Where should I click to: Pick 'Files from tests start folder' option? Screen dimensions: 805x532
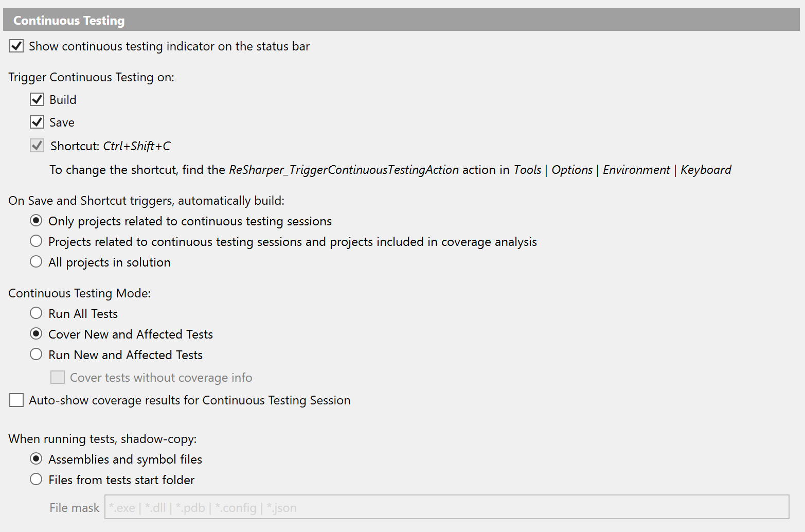(x=36, y=479)
